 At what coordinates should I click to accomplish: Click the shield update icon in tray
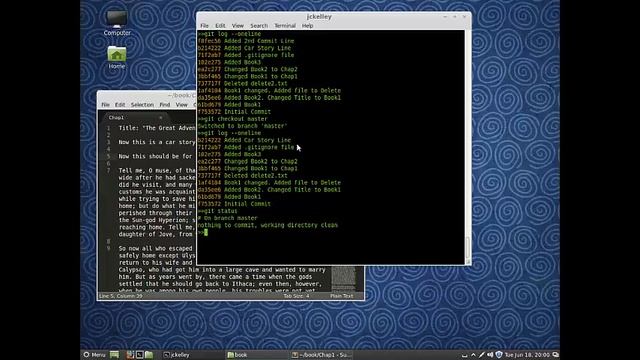point(498,355)
